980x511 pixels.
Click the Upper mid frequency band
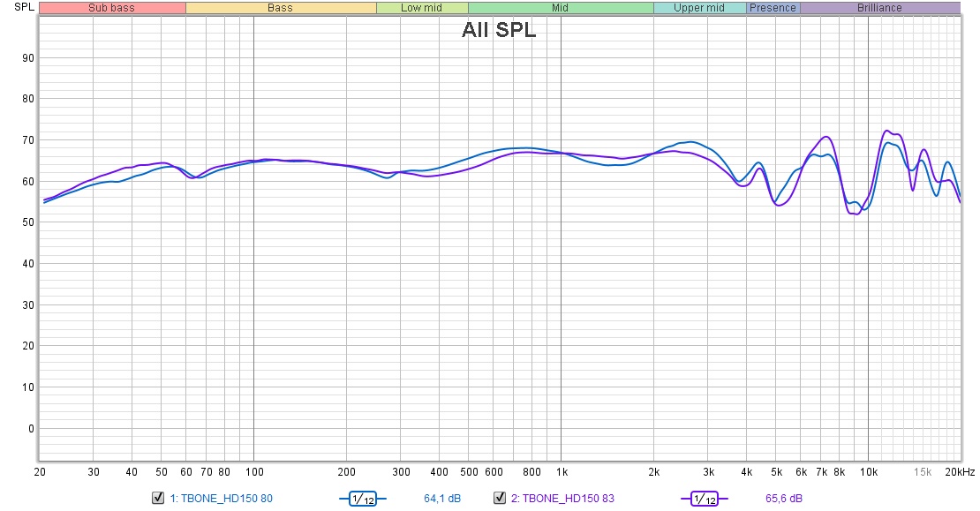coord(699,8)
